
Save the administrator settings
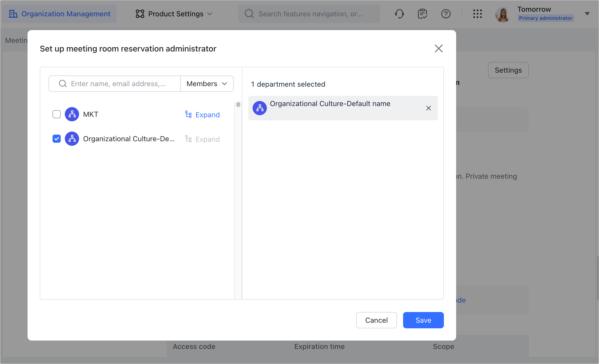click(423, 320)
